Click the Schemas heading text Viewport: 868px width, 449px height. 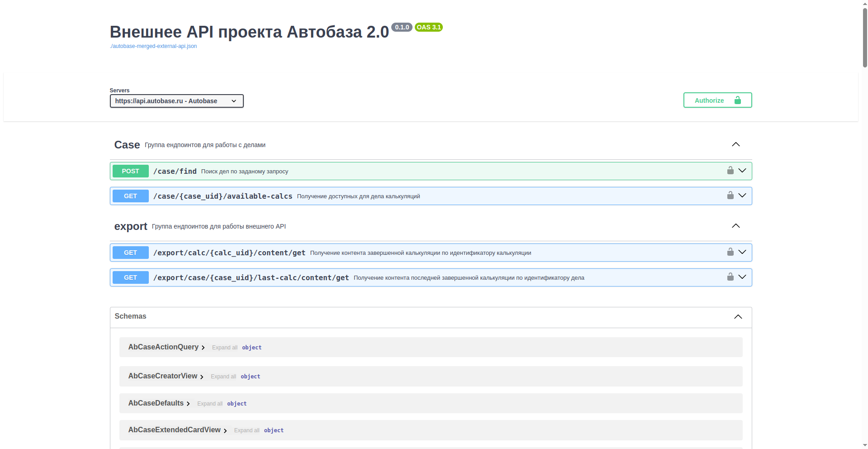pos(130,316)
